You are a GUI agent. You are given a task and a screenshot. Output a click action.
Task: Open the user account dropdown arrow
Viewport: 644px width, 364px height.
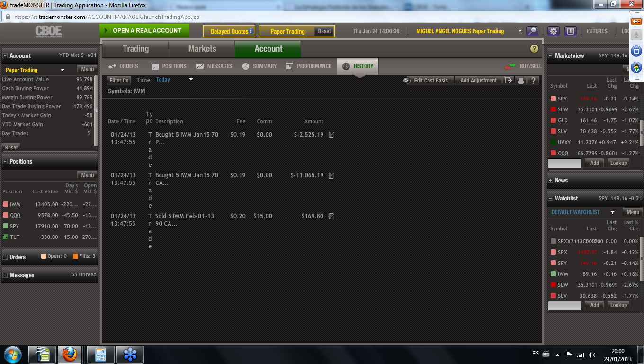click(520, 31)
